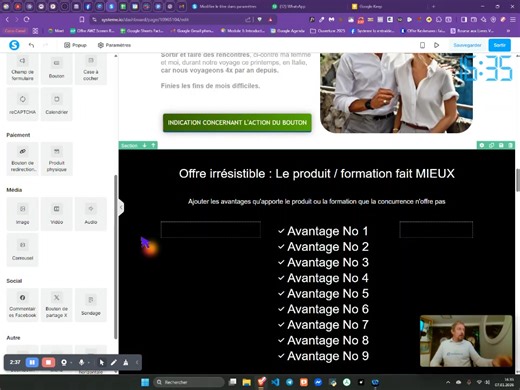This screenshot has height=390, width=520.
Task: Open Popup editor menu
Action: pos(75,45)
